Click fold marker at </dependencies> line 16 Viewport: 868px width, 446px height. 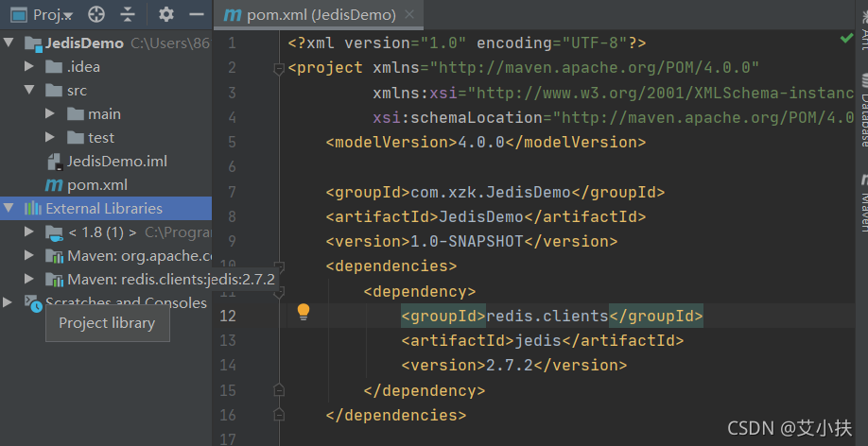pos(279,415)
